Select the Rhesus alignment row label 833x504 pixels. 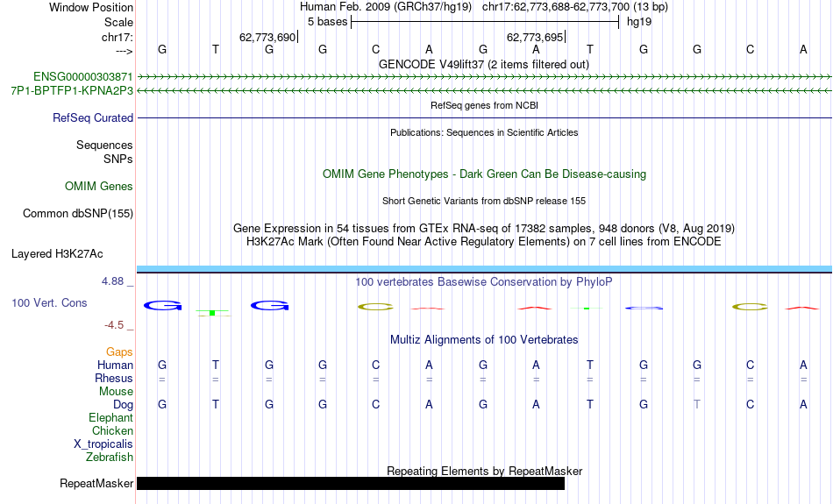coord(114,378)
